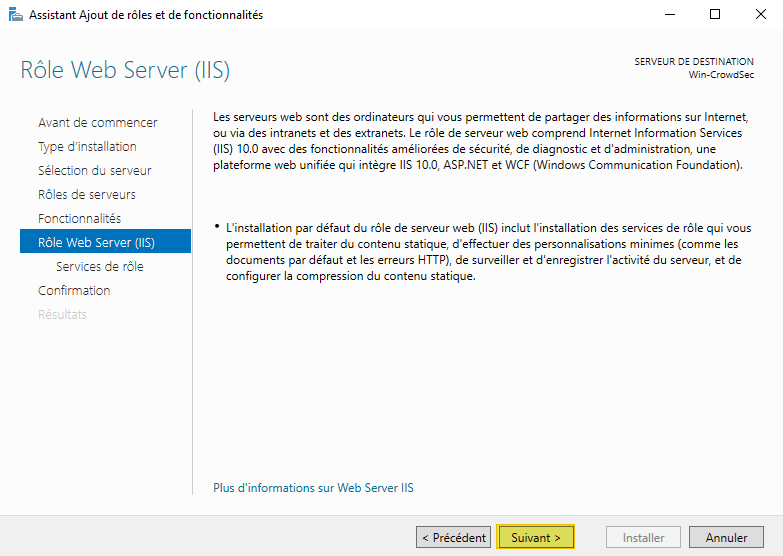
Task: Select the highlighted Rôle Web Server (IIS) step
Action: click(x=96, y=242)
